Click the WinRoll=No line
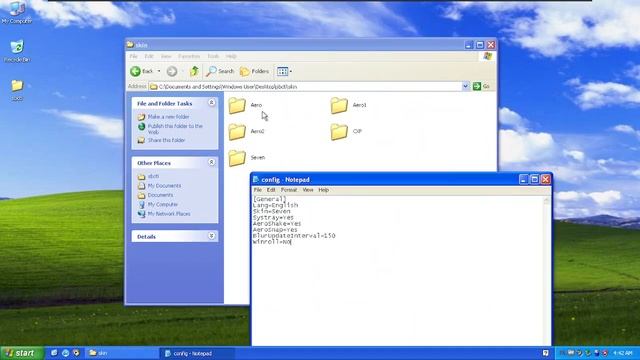The image size is (640, 360). (x=272, y=242)
